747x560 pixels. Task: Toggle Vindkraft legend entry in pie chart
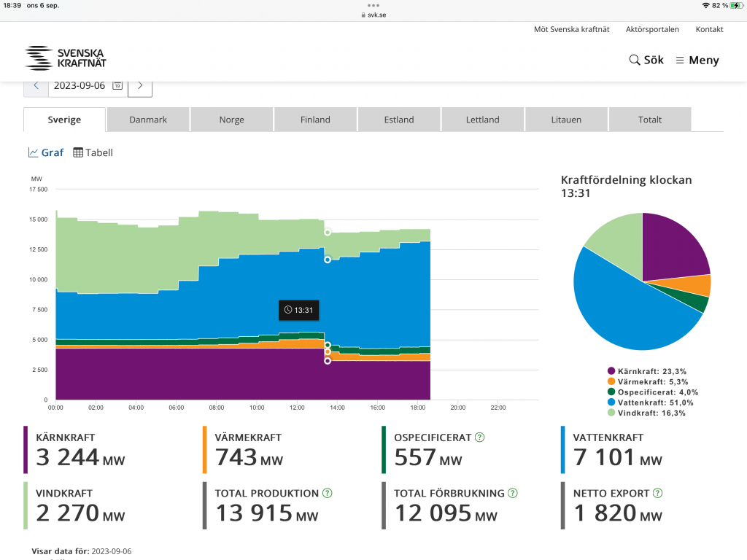coord(646,413)
